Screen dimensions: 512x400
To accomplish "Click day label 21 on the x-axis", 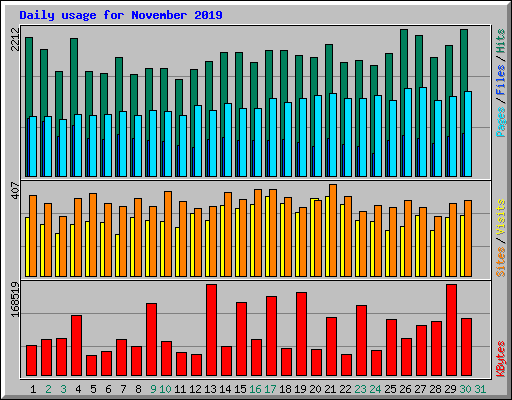I will pyautogui.click(x=330, y=389).
